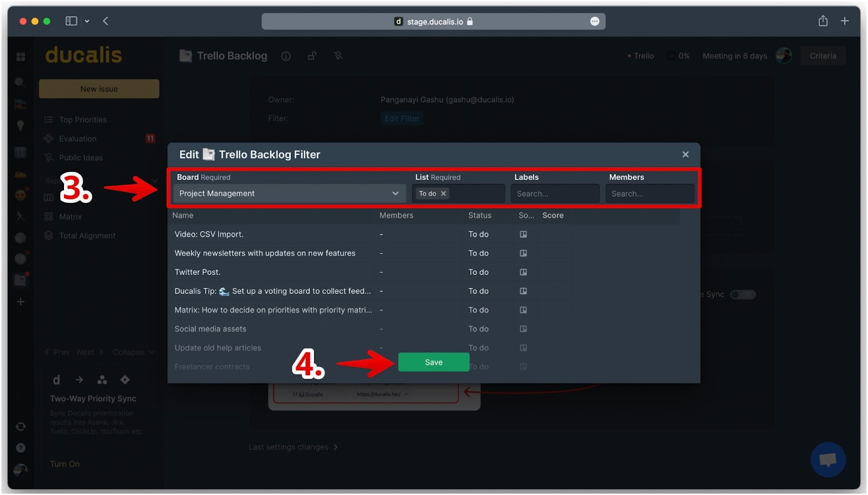The image size is (868, 495).
Task: Collapse the sidebar tips panel
Action: click(133, 352)
